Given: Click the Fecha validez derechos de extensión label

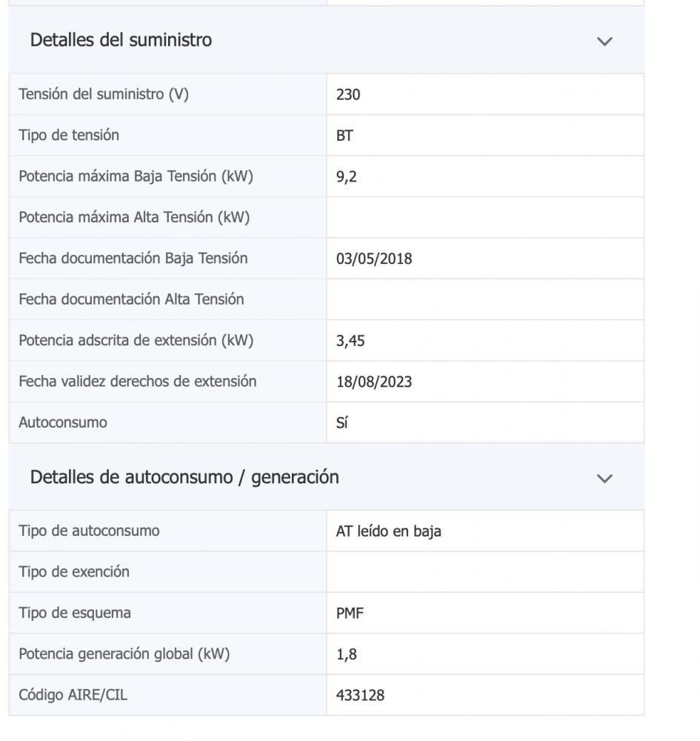Looking at the screenshot, I should point(138,382).
